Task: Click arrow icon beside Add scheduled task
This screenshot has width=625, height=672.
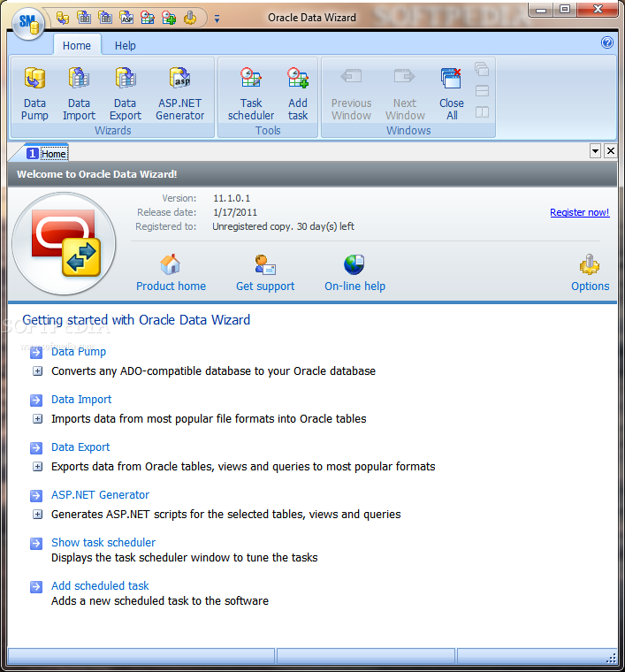Action: pos(36,586)
